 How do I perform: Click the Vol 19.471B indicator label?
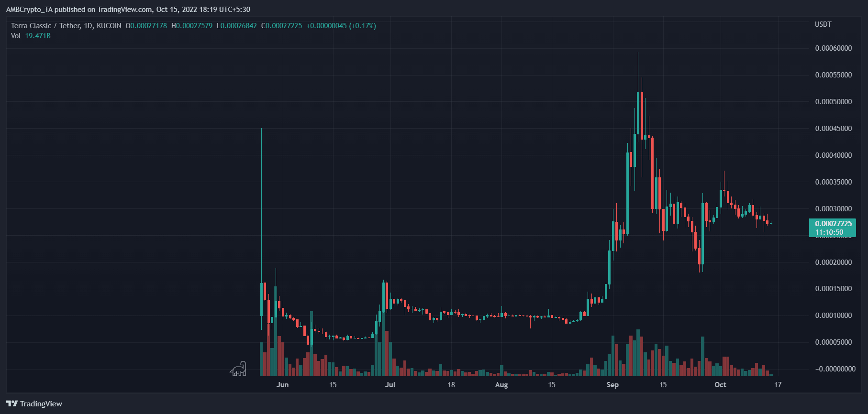(31, 36)
